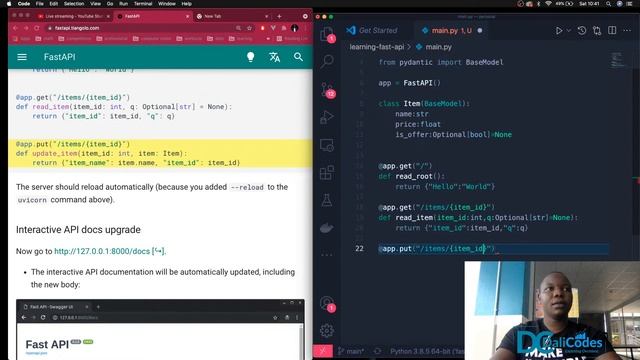Viewport: 640px width, 360px height.
Task: Open More Actions ellipsis in editor toolbar
Action: [627, 31]
